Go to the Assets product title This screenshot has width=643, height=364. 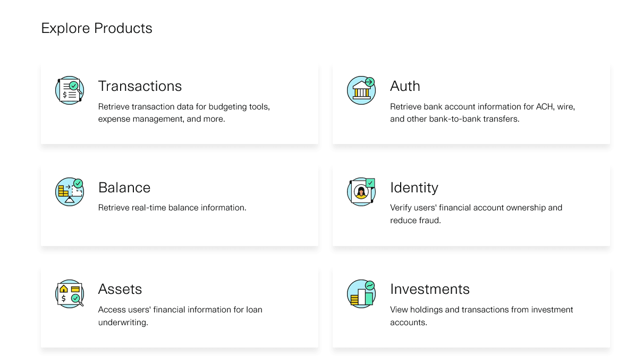[x=120, y=289]
